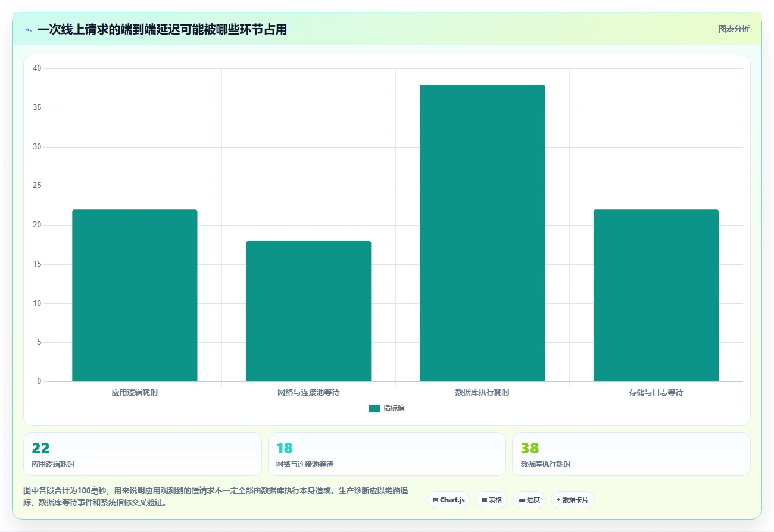The image size is (774, 532).
Task: Click the y-axis tick label 25
Action: pos(37,186)
